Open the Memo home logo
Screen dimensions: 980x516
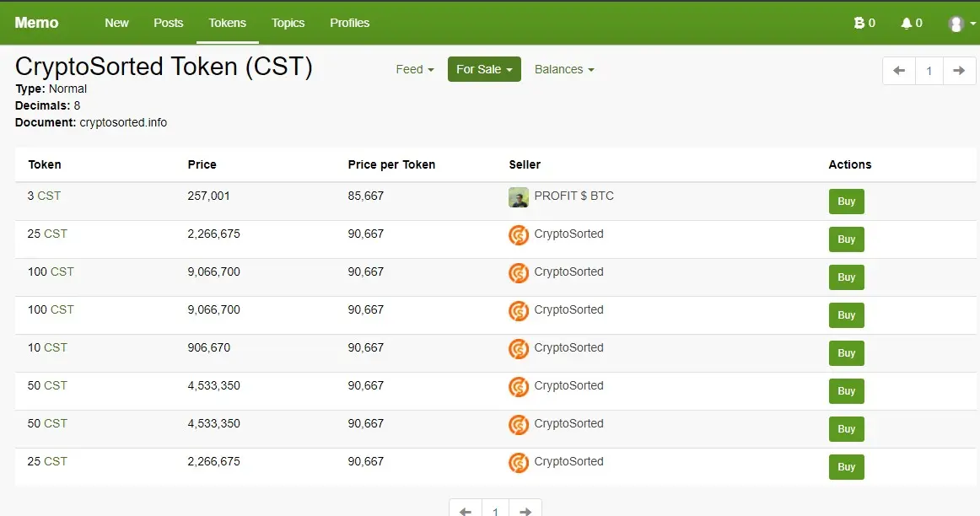36,23
